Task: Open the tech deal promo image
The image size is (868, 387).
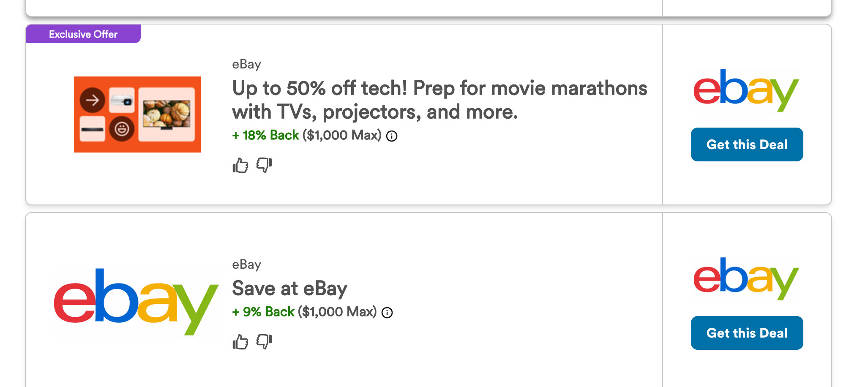Action: point(137,114)
